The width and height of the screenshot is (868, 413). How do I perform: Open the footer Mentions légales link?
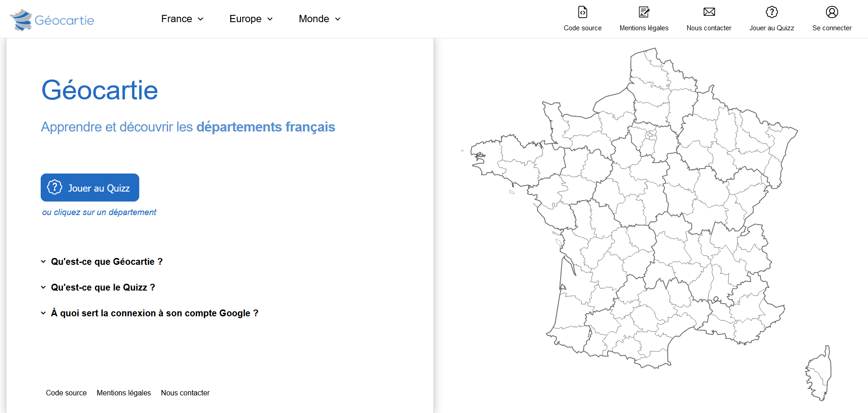124,393
